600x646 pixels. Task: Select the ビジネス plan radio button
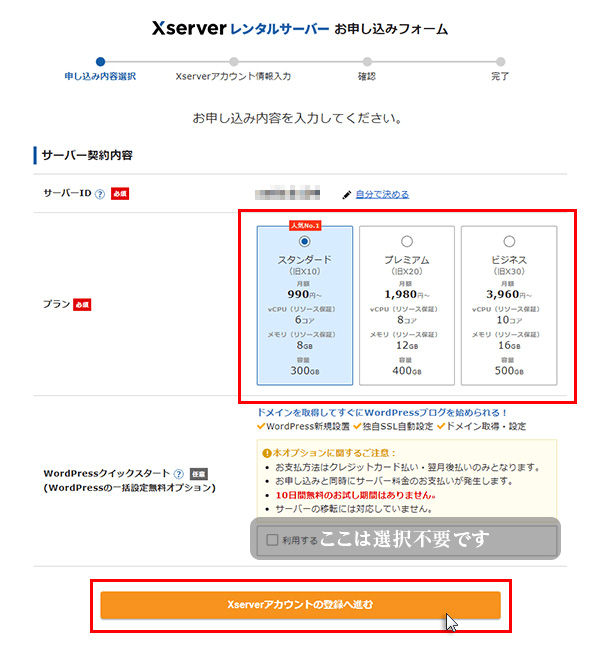[x=509, y=241]
